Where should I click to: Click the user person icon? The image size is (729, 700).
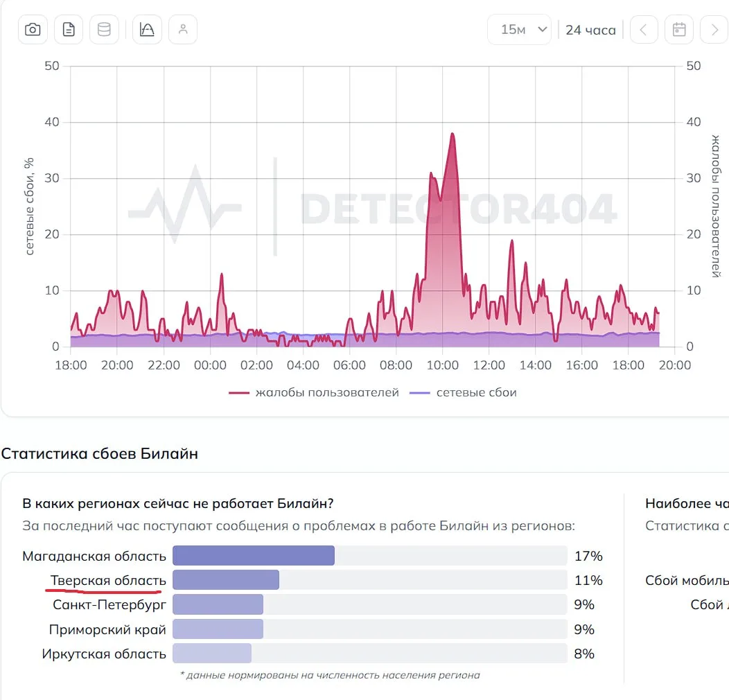pos(183,30)
